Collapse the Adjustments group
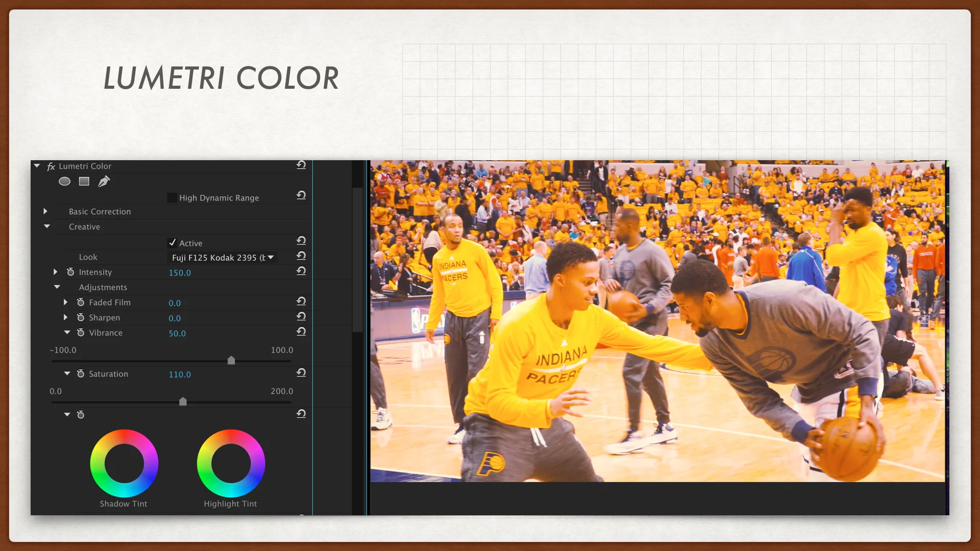Viewport: 980px width, 551px height. point(57,287)
